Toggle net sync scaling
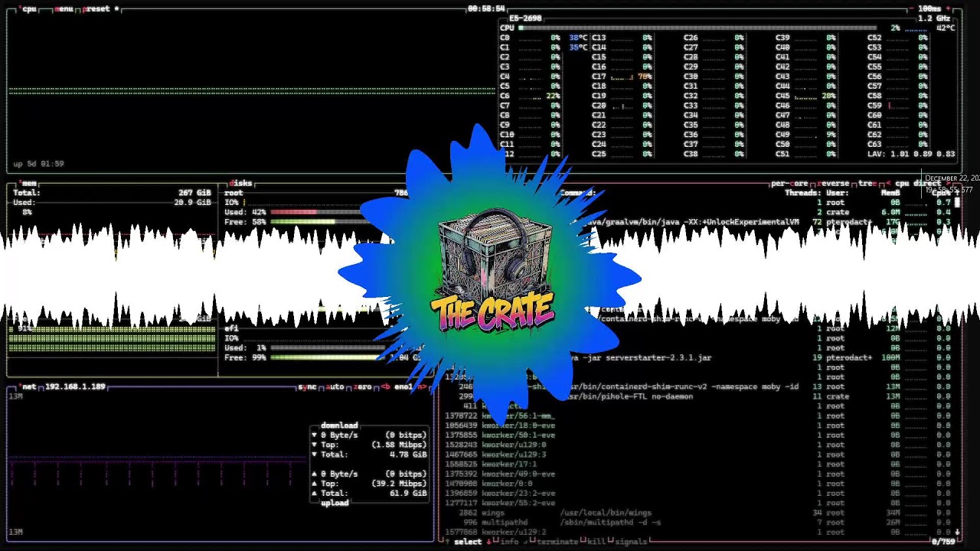 click(x=308, y=387)
